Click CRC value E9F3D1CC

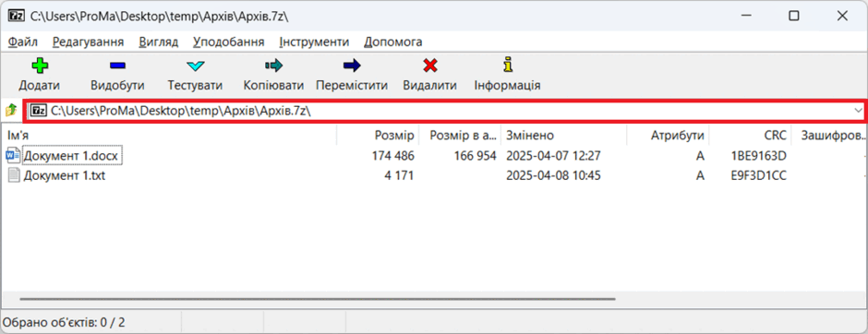(x=759, y=176)
